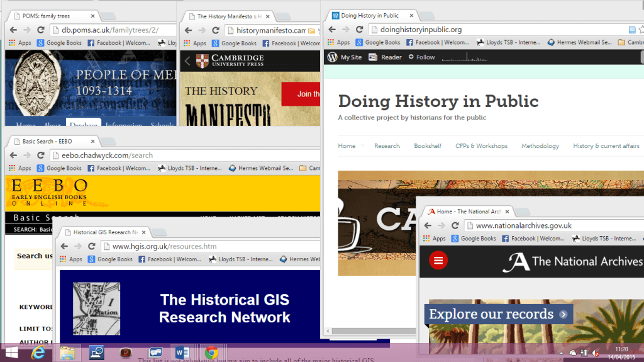The image size is (644, 362).
Task: Follow the Doing History in Public blog
Action: click(421, 57)
